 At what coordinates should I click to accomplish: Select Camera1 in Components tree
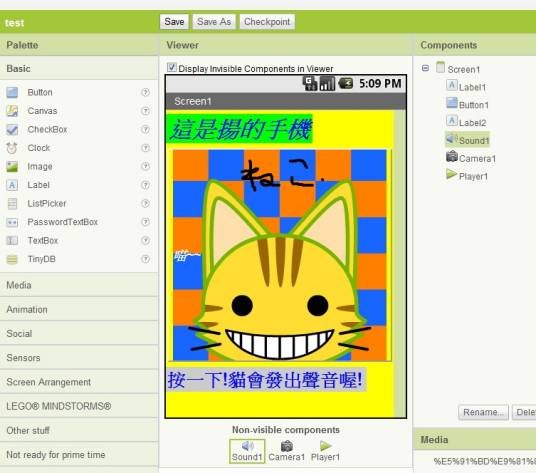(x=471, y=158)
